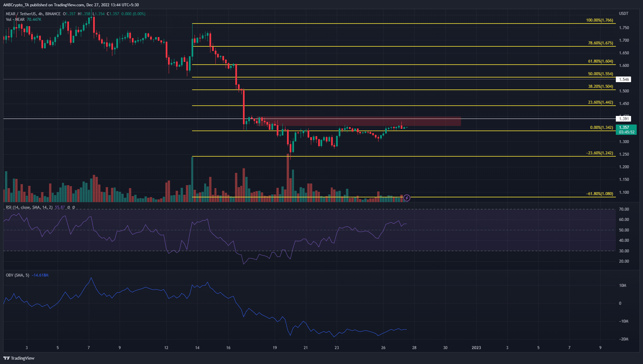Viewport: 643px width, 364px height.
Task: Click the 23.60%(1.442) Fibonacci label
Action: [600, 102]
